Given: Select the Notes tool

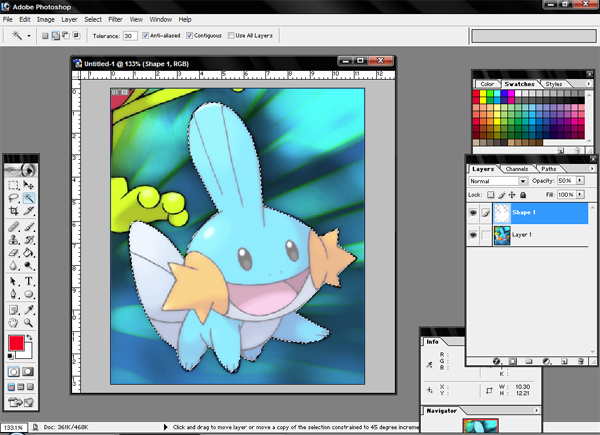Looking at the screenshot, I should [x=13, y=310].
